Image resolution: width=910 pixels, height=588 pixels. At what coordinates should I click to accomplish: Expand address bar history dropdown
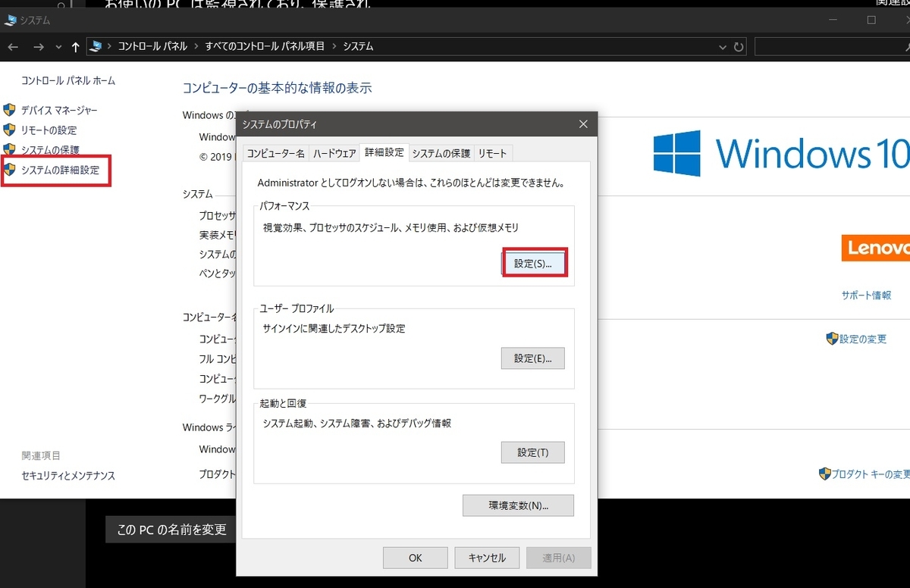pos(723,47)
